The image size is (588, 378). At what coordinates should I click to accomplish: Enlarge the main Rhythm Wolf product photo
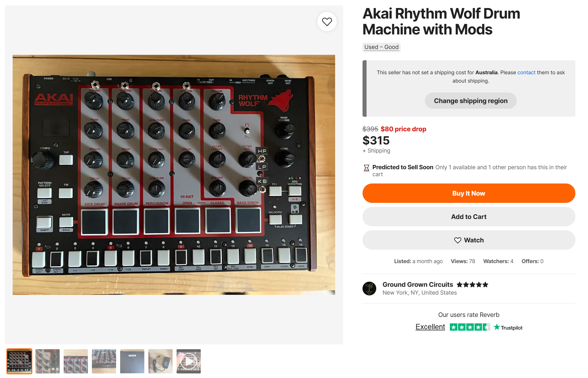174,175
